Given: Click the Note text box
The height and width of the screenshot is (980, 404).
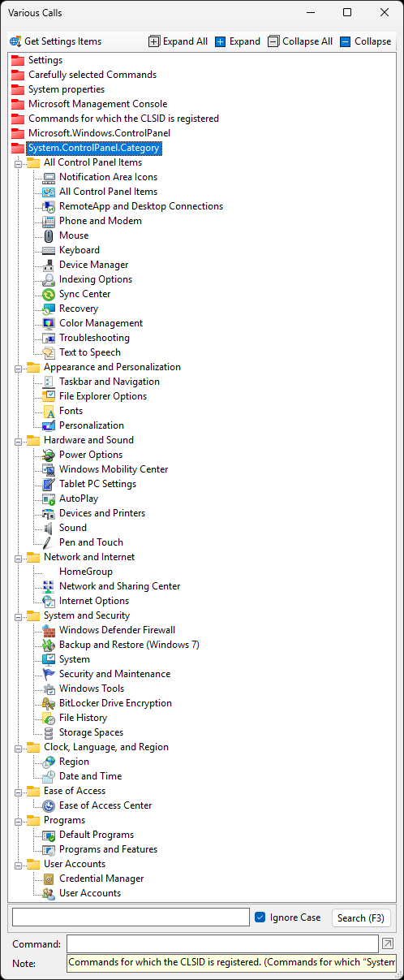Looking at the screenshot, I should pyautogui.click(x=232, y=963).
